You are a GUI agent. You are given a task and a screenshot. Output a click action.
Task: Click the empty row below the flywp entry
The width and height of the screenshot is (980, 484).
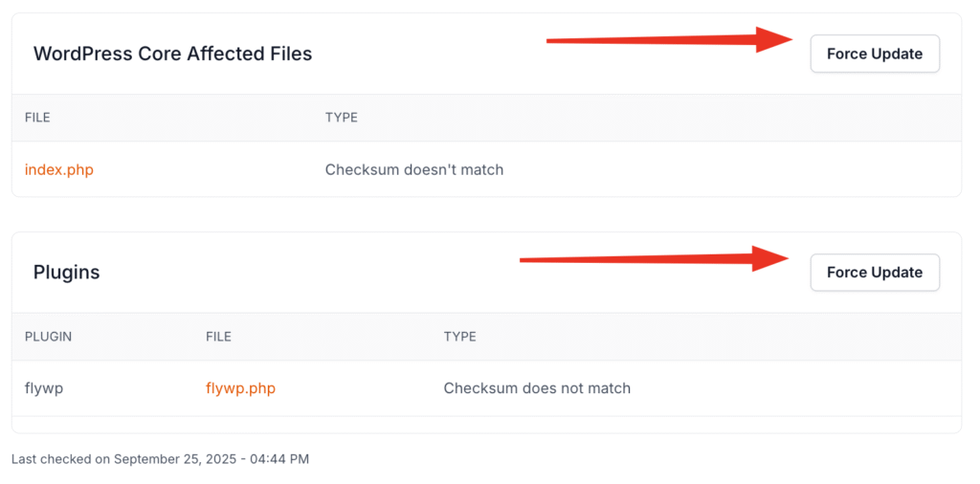coord(486,424)
